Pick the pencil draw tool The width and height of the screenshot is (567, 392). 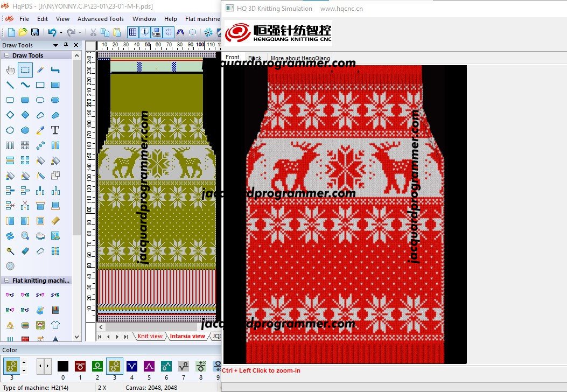click(x=40, y=69)
